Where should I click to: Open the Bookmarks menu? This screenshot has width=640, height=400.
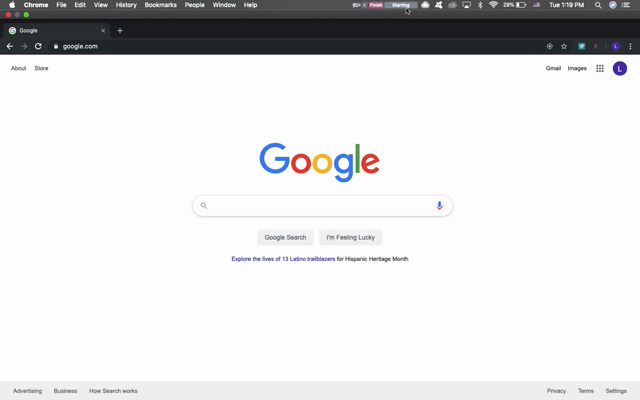pos(160,5)
